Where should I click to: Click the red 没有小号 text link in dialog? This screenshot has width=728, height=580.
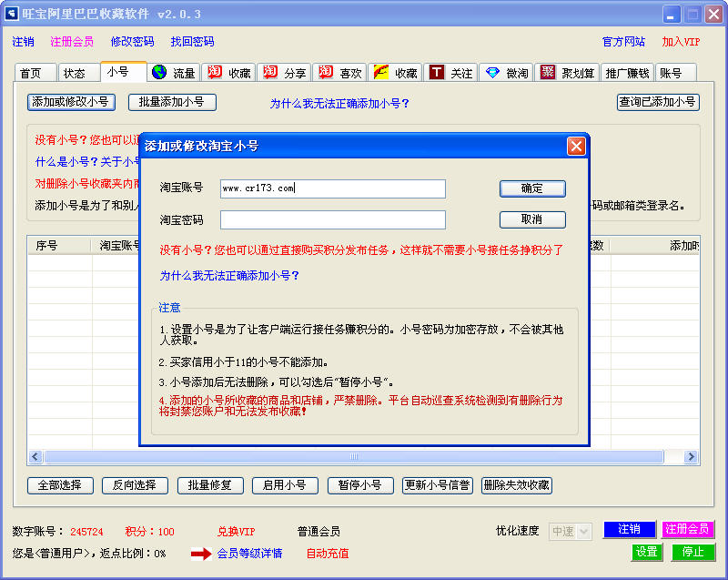pos(361,250)
